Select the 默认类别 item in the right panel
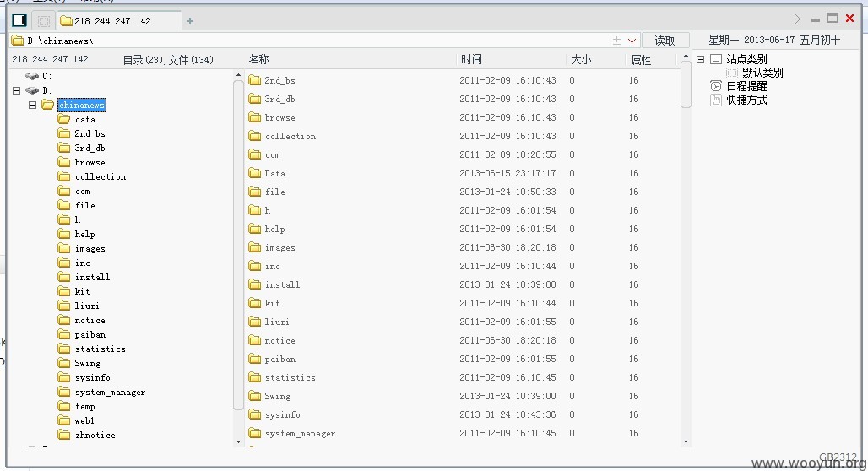 coord(762,73)
